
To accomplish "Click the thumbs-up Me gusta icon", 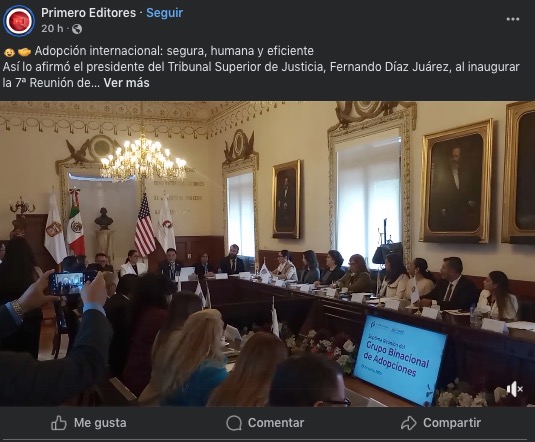I will pos(59,423).
